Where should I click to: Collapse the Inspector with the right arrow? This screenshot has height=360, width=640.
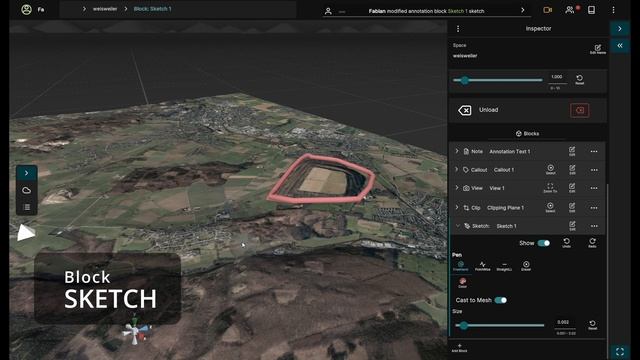coord(620,29)
